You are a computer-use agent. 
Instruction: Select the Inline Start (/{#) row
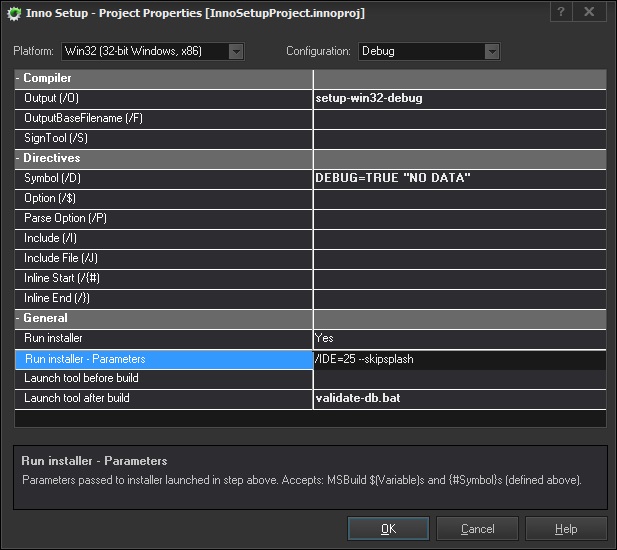(164, 279)
